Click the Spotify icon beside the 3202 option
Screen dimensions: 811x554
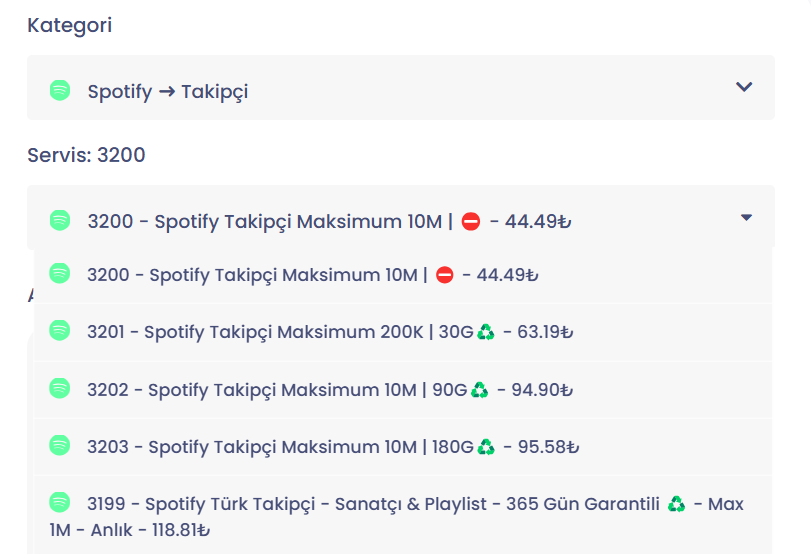59,388
